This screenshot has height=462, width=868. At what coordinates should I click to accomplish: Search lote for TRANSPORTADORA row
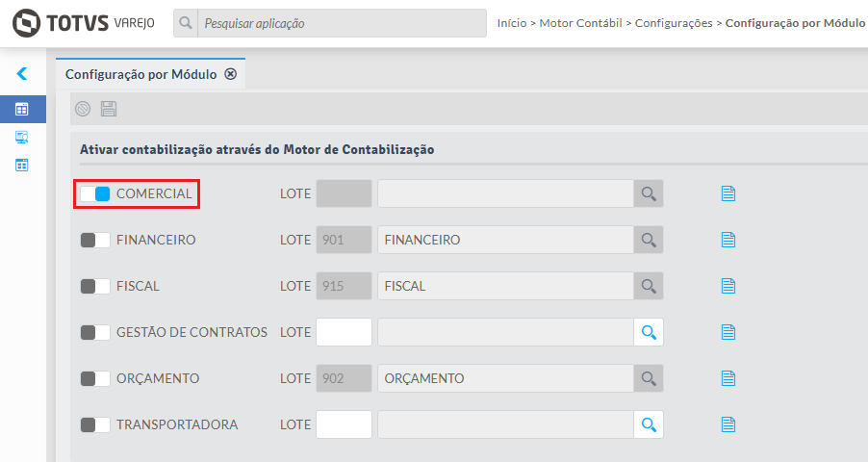[649, 424]
